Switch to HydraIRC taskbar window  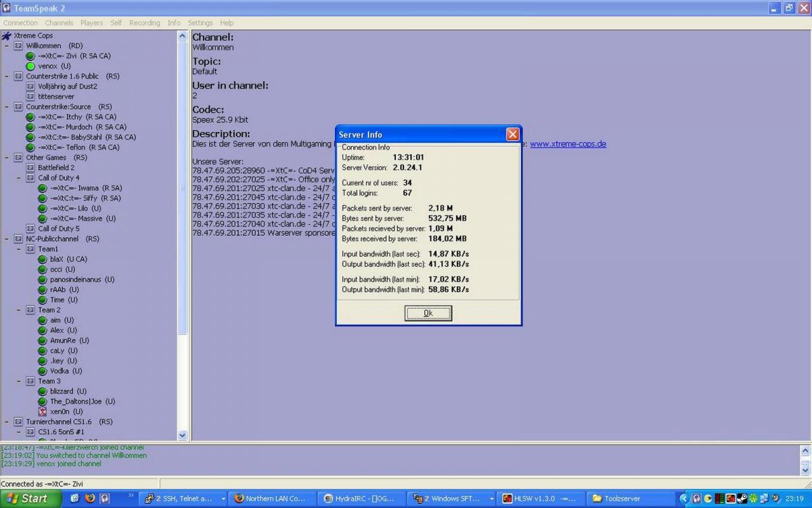[362, 499]
